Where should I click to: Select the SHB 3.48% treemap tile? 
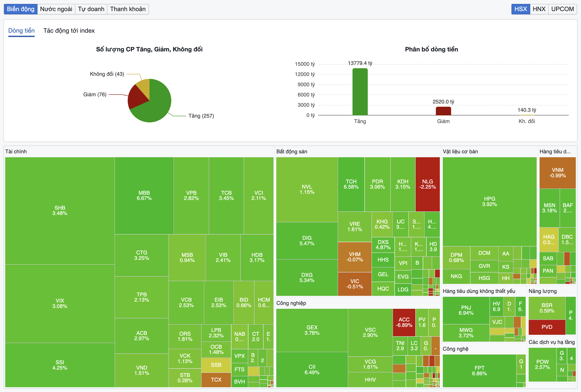pyautogui.click(x=60, y=211)
